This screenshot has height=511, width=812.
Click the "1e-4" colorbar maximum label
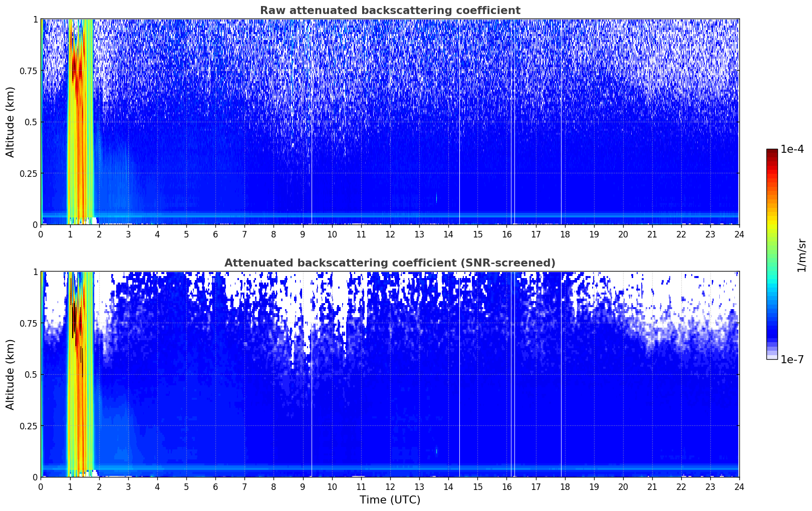click(791, 150)
